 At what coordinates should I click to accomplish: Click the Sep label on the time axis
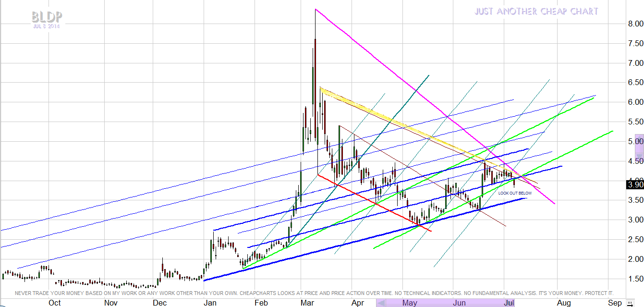[615, 303]
